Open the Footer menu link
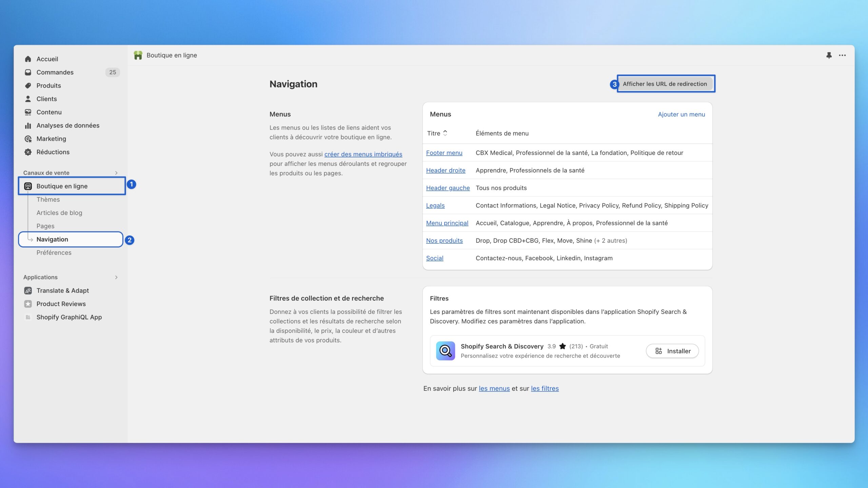The image size is (868, 488). (444, 153)
